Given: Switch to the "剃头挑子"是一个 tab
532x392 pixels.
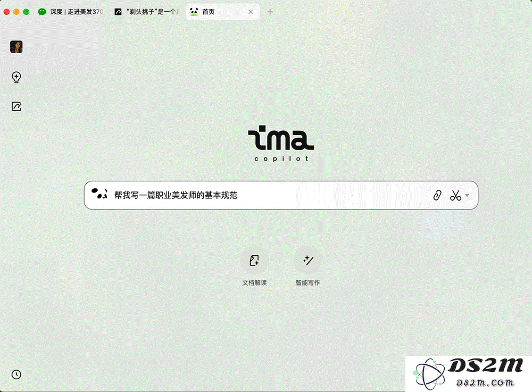Looking at the screenshot, I should [147, 12].
